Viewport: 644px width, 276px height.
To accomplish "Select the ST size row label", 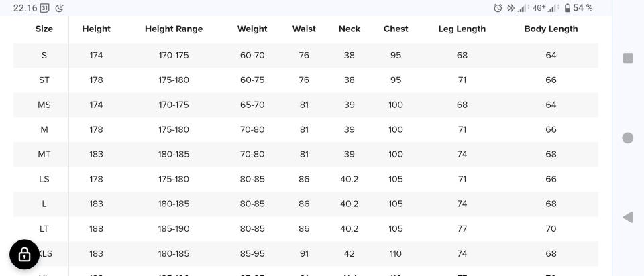I will point(44,80).
